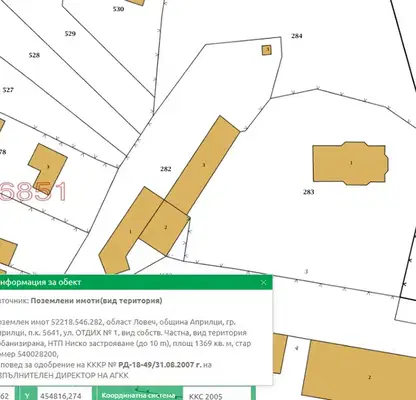Click order number РД-18-49/31.08.2007 text
This screenshot has height=400, width=416.
pyautogui.click(x=160, y=365)
